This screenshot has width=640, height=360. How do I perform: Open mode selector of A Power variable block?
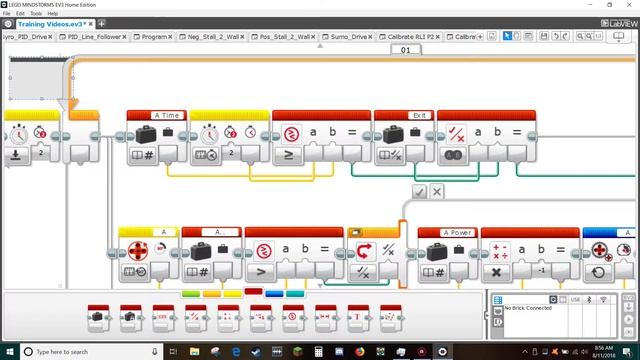pyautogui.click(x=433, y=272)
